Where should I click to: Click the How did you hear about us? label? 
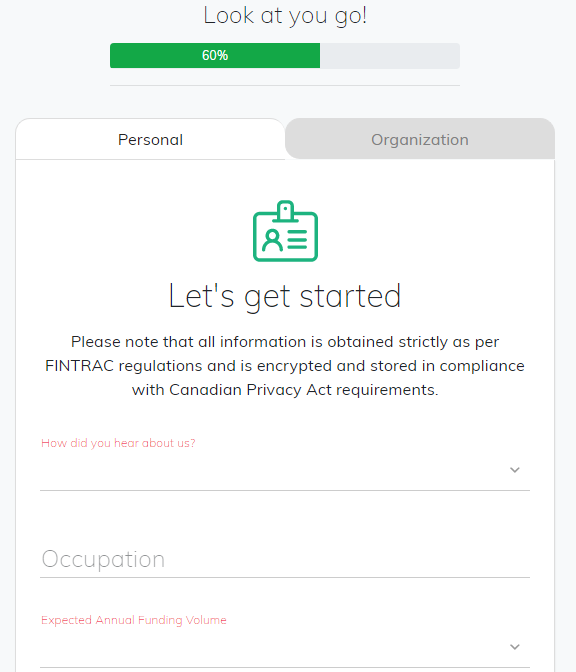[118, 443]
